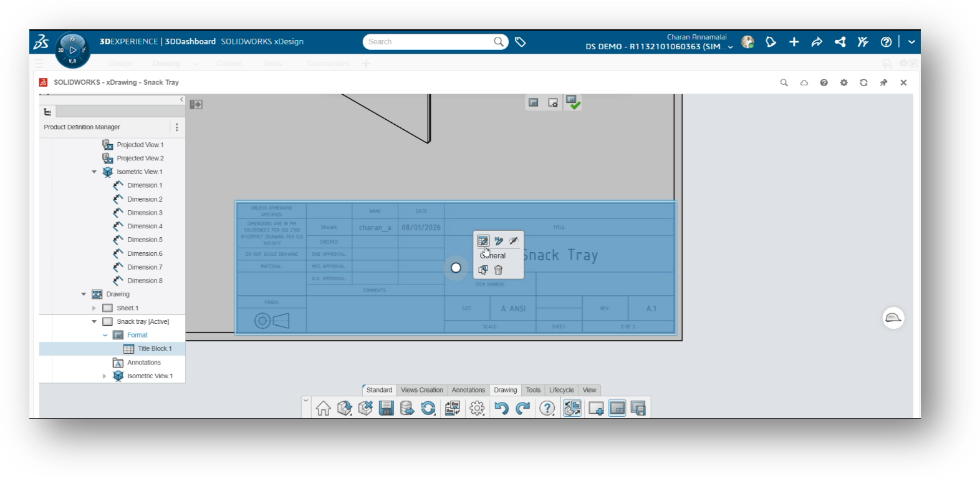Open the Annotations toolbar tab
The image size is (980, 478).
468,390
